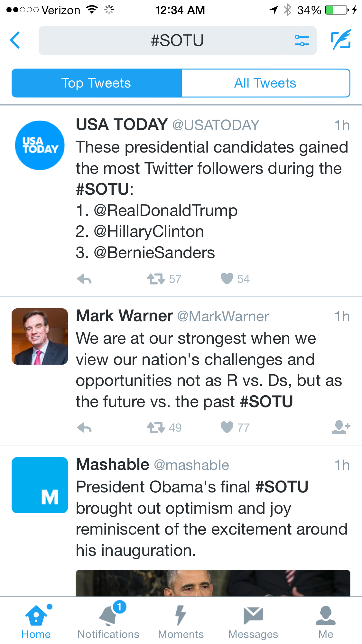Reply to Mark Warner's tweet

coord(85,427)
